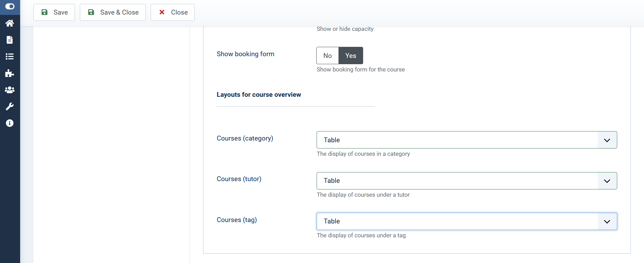Click the Close button with red X
This screenshot has height=263, width=644.
pos(173,12)
